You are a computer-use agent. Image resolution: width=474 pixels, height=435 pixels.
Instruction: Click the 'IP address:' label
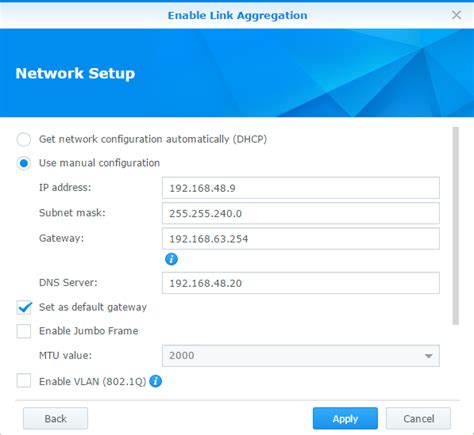pyautogui.click(x=65, y=188)
